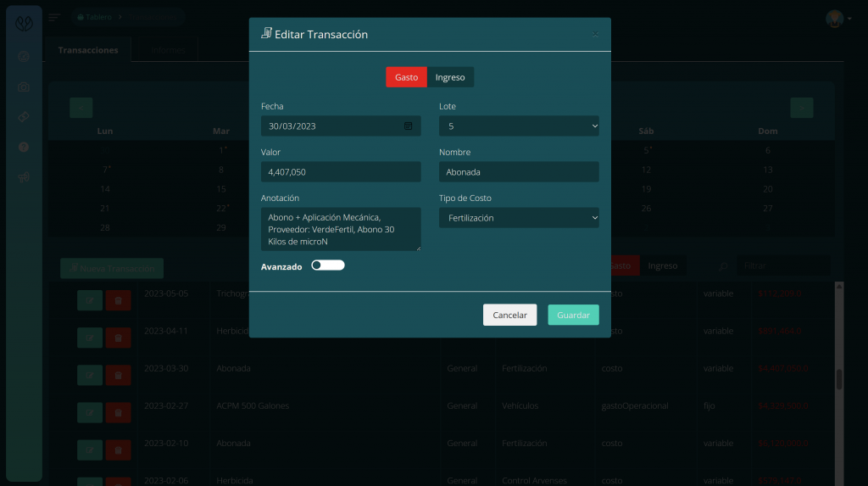This screenshot has width=868, height=486.
Task: Go to previous month in calendar
Action: coord(81,108)
